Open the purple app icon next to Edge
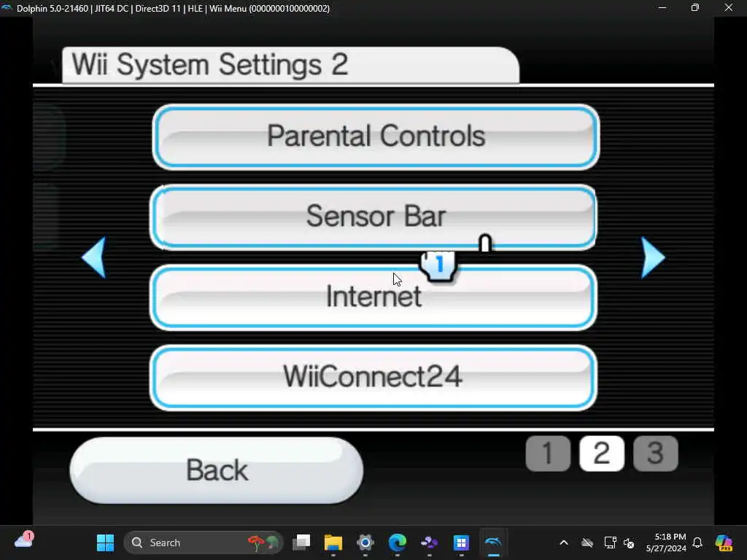747x560 pixels. [x=429, y=542]
